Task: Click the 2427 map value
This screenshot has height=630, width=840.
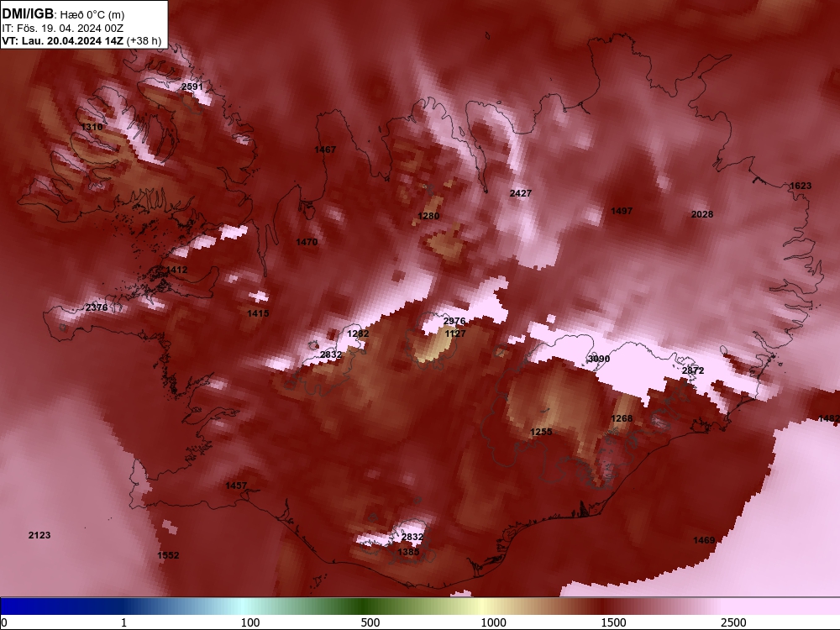Action: (x=521, y=193)
